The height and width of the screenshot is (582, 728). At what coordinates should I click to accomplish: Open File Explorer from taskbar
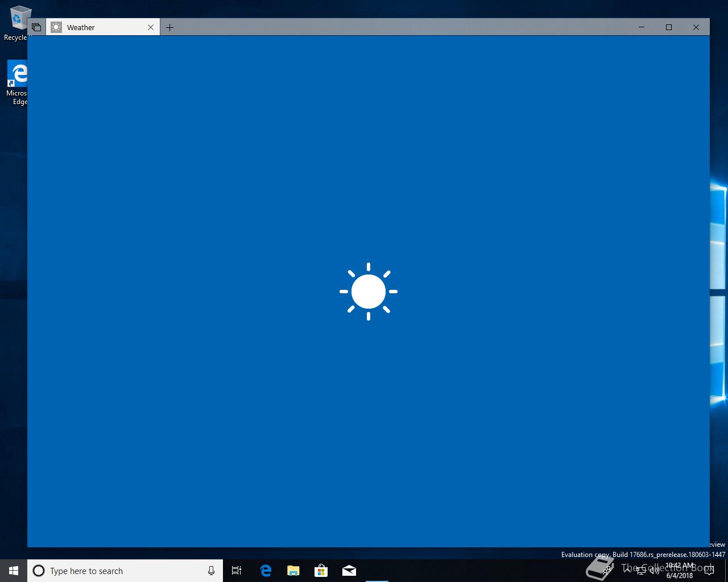[x=293, y=571]
